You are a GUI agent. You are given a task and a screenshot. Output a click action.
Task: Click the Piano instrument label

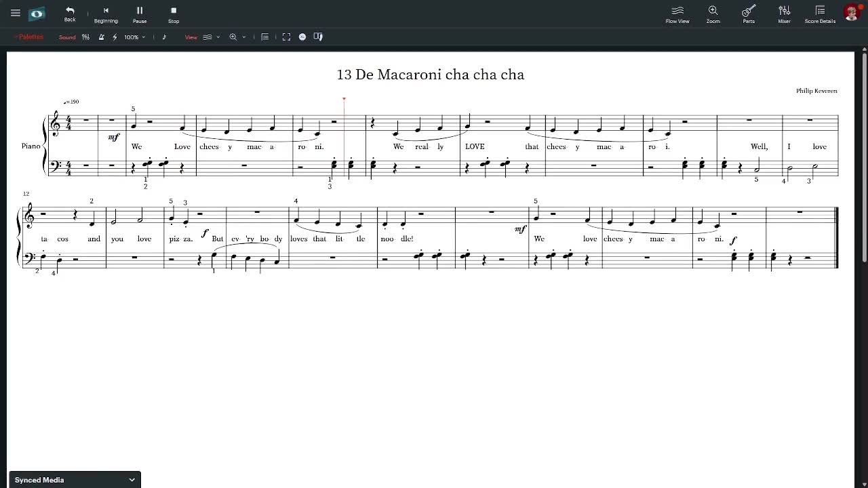pyautogui.click(x=31, y=146)
